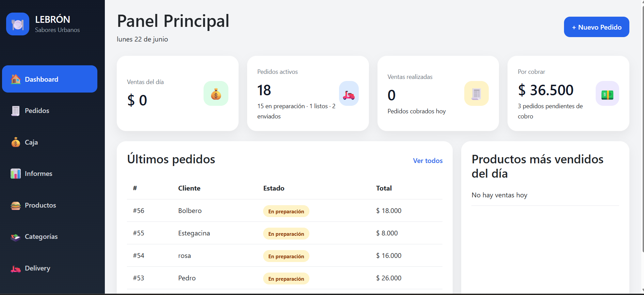Image resolution: width=644 pixels, height=295 pixels.
Task: Open the Caja section
Action: (x=50, y=142)
